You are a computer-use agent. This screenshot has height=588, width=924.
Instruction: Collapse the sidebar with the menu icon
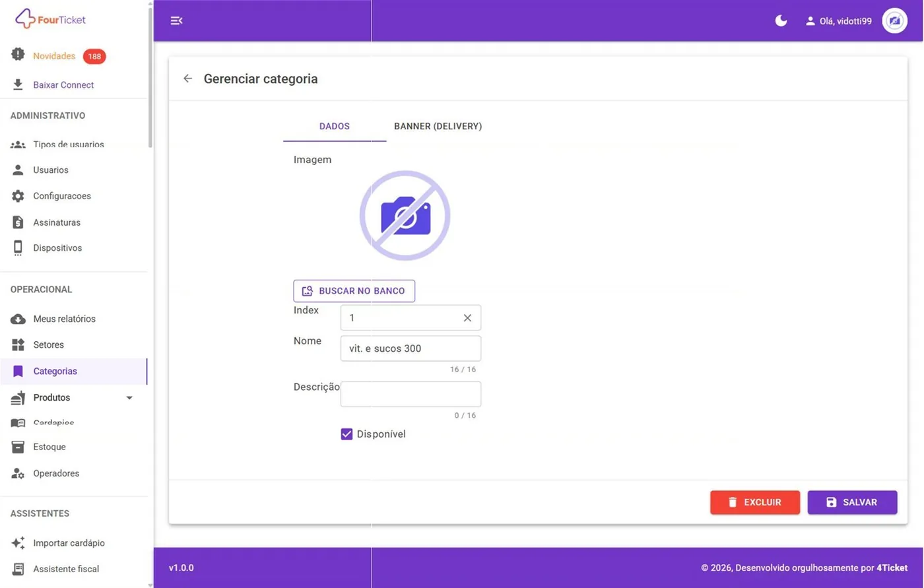point(176,20)
